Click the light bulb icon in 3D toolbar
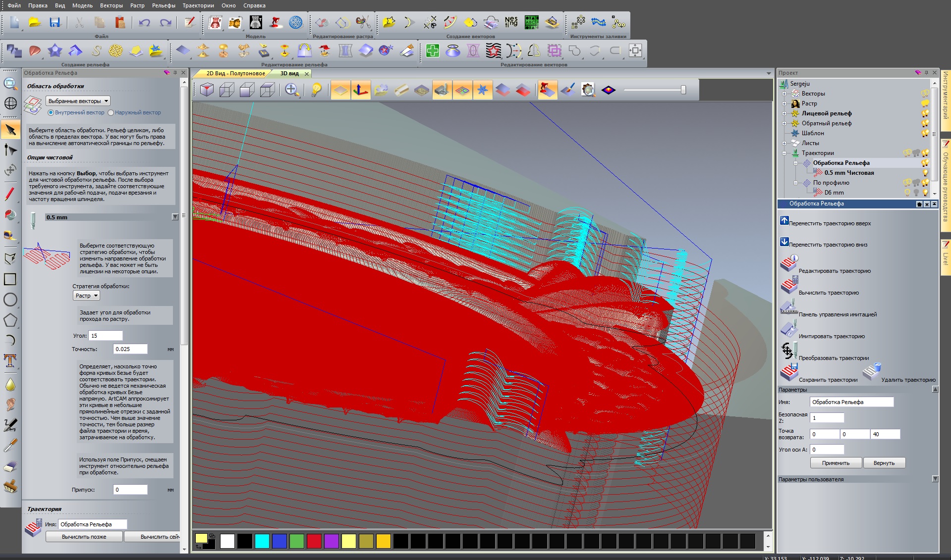 pos(316,90)
